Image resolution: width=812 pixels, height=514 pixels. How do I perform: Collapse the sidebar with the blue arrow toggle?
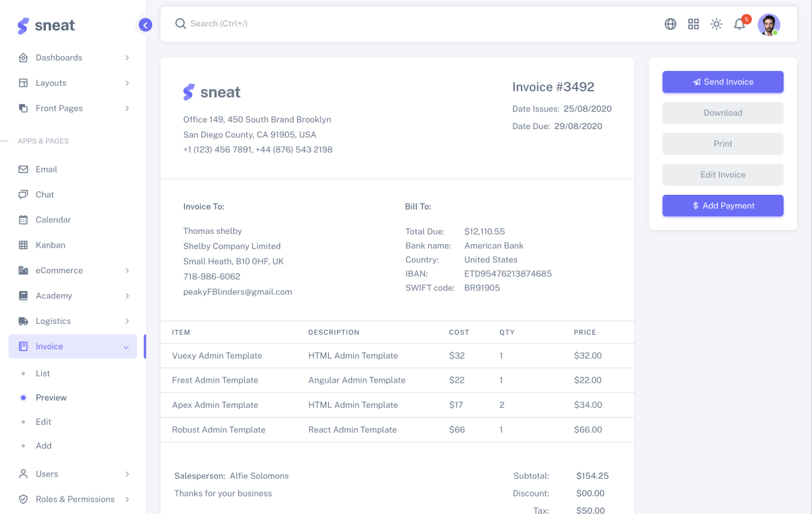[x=145, y=24]
